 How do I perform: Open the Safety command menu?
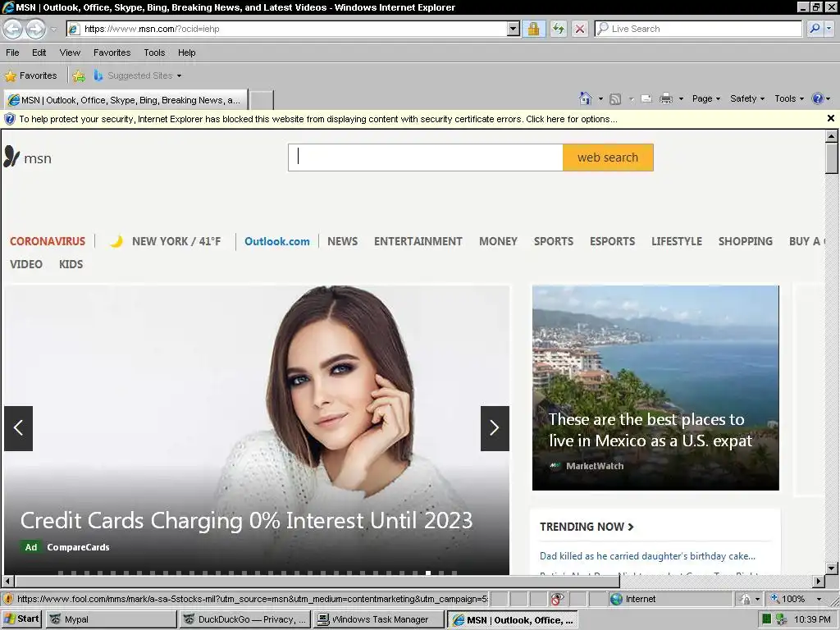747,98
